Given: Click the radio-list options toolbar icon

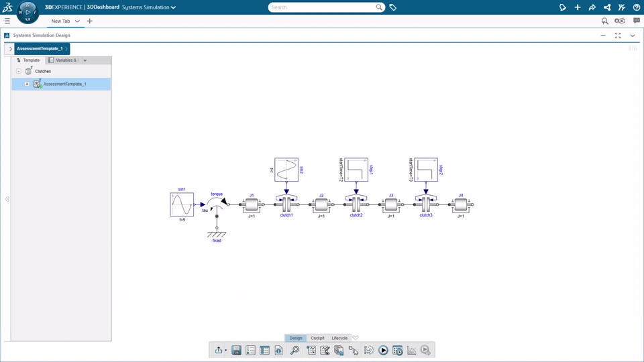Looking at the screenshot, I should pos(250,350).
